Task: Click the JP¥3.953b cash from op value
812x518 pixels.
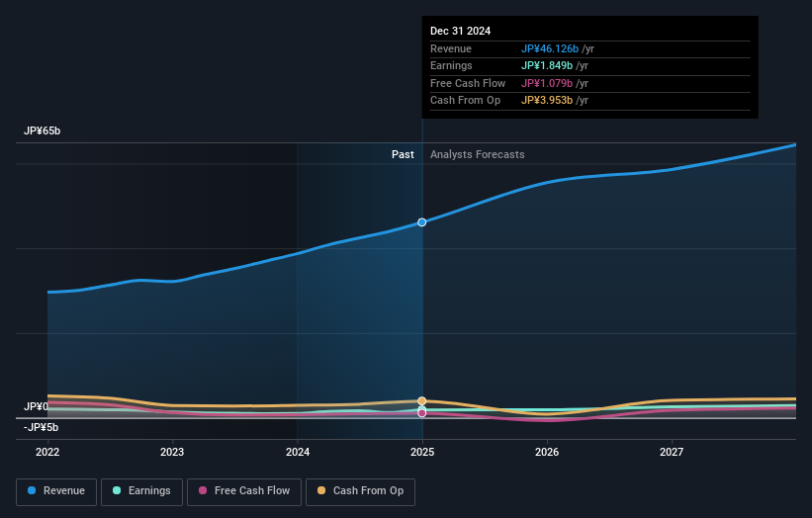Action: (x=547, y=101)
